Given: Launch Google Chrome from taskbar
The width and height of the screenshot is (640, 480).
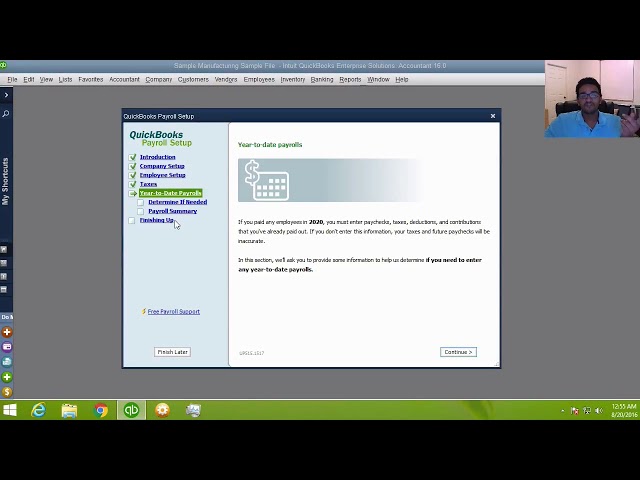Looking at the screenshot, I should (100, 410).
